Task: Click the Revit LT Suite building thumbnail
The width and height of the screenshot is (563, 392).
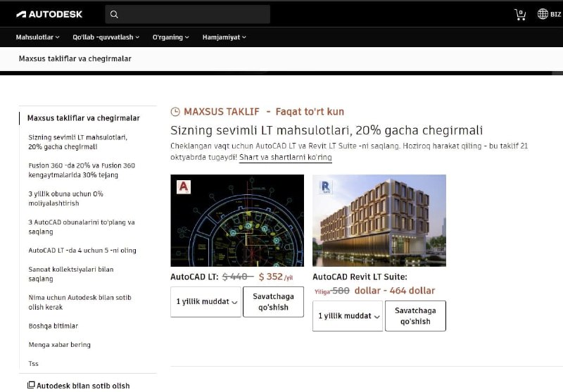Action: coord(379,220)
